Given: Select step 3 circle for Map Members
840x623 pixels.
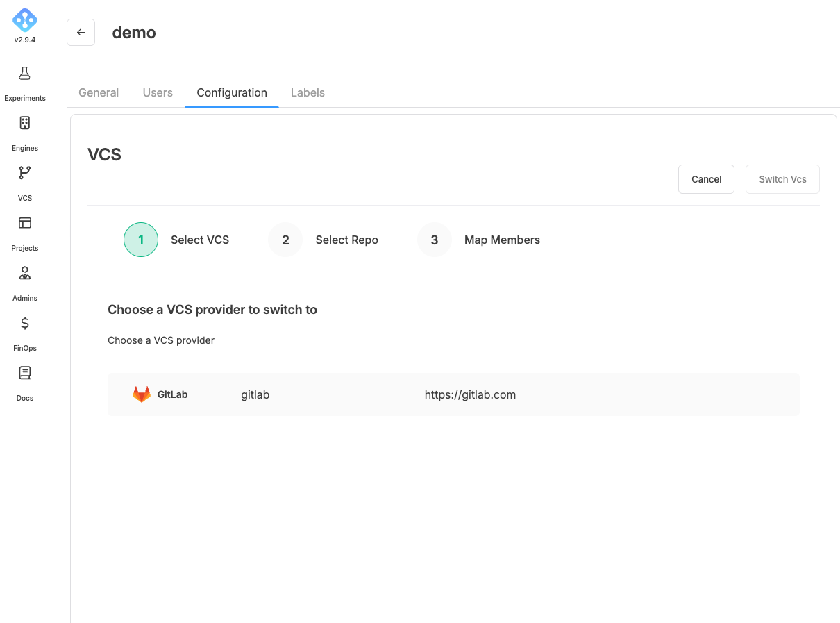Looking at the screenshot, I should (435, 240).
